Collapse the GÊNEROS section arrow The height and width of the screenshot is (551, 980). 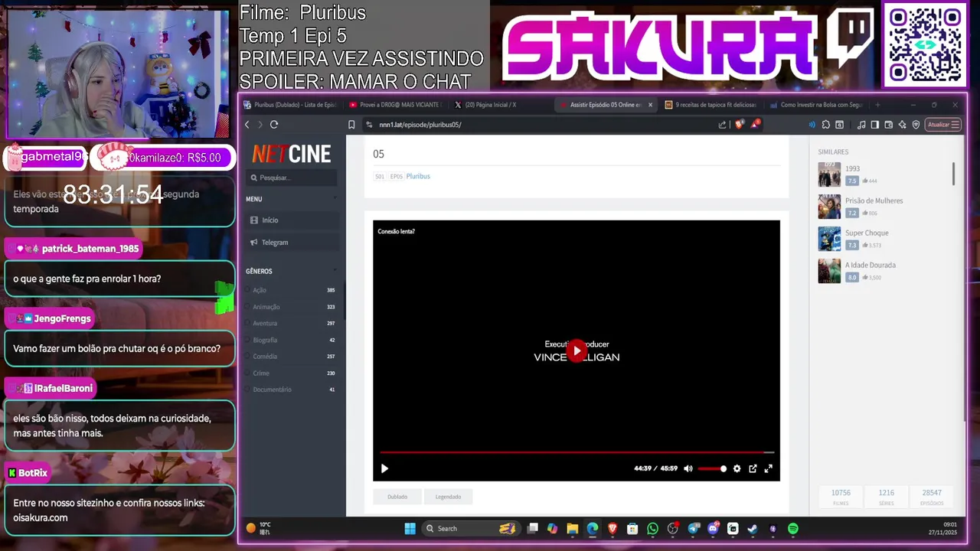(334, 271)
